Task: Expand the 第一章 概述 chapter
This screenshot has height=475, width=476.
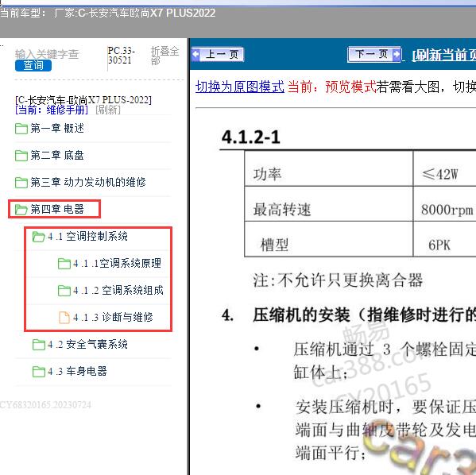Action: 57,128
